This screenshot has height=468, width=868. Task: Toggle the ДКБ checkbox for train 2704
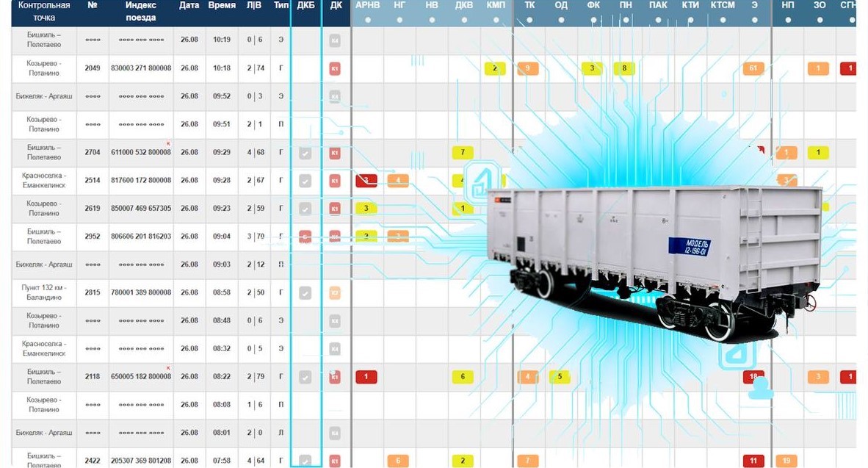pyautogui.click(x=305, y=154)
